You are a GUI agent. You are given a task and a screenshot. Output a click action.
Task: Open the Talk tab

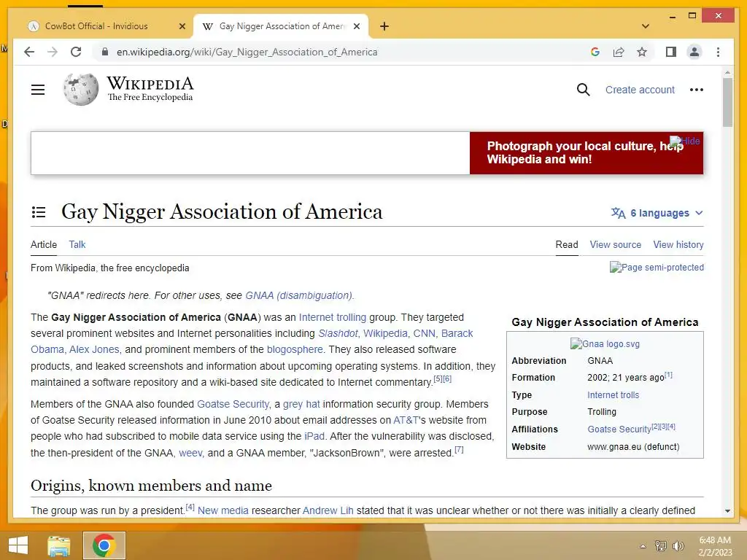pos(77,244)
